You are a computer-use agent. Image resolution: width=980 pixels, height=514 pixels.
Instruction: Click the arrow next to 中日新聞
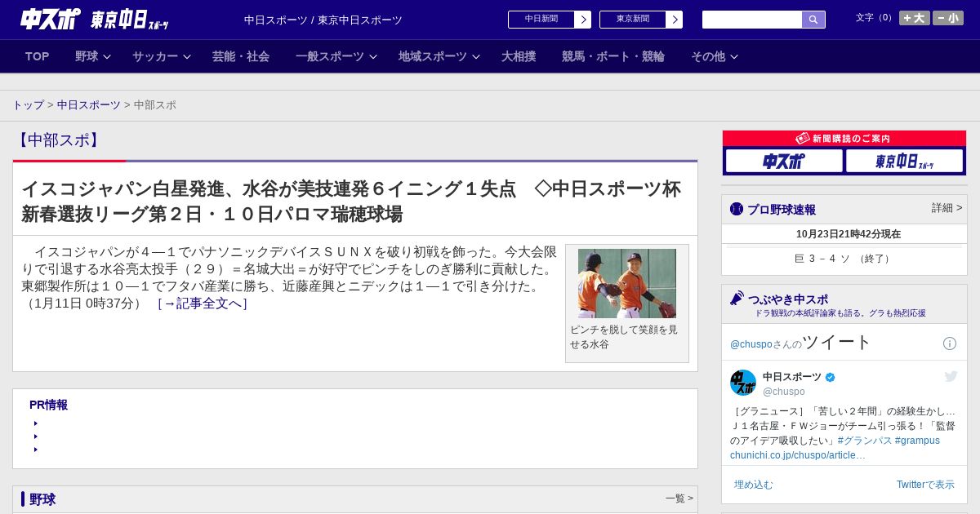click(x=583, y=20)
